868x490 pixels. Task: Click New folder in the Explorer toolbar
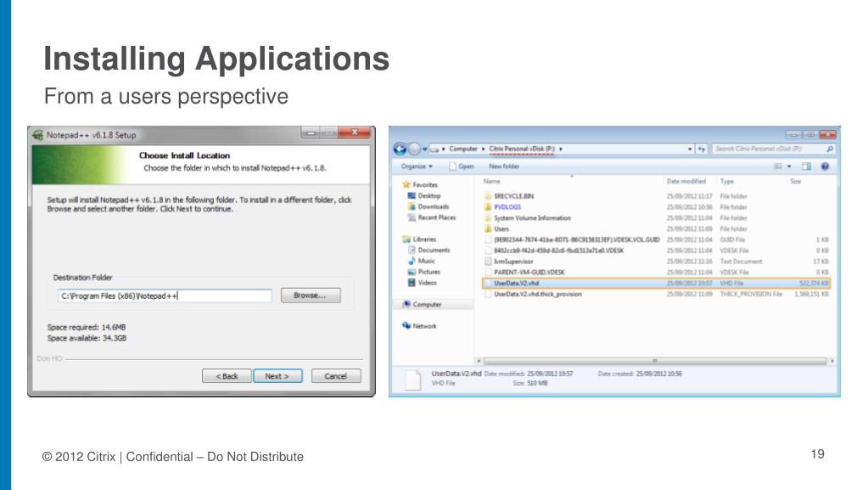point(504,166)
